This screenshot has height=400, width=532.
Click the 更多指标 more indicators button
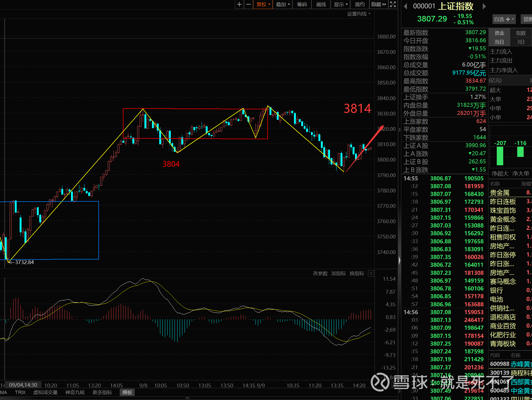coord(102,392)
